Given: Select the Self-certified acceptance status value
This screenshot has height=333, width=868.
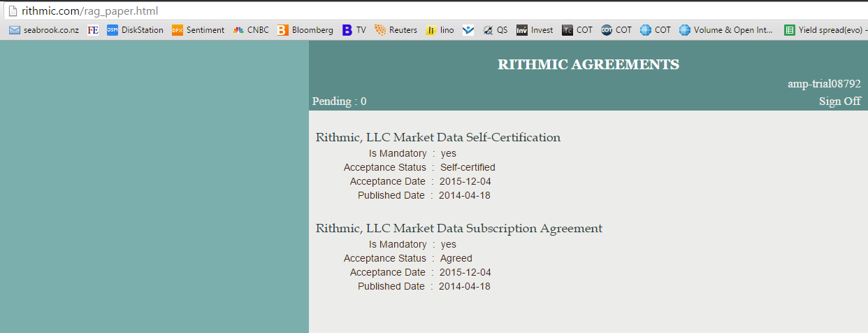Looking at the screenshot, I should 468,167.
